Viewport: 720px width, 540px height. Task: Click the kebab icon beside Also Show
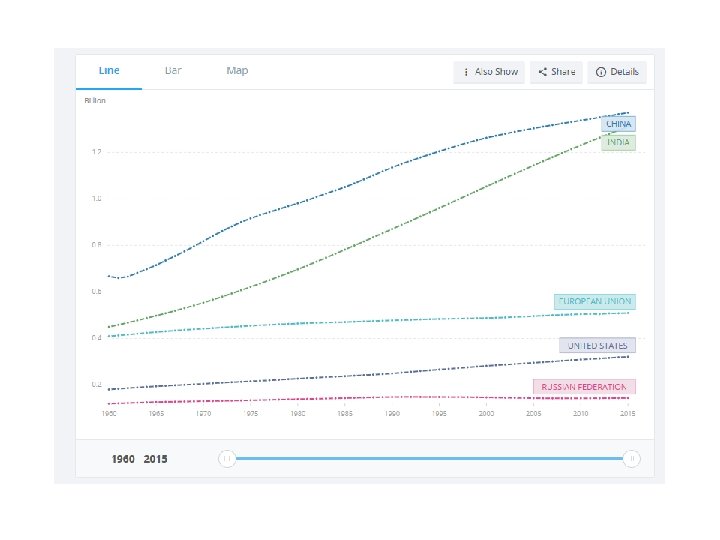pyautogui.click(x=466, y=72)
